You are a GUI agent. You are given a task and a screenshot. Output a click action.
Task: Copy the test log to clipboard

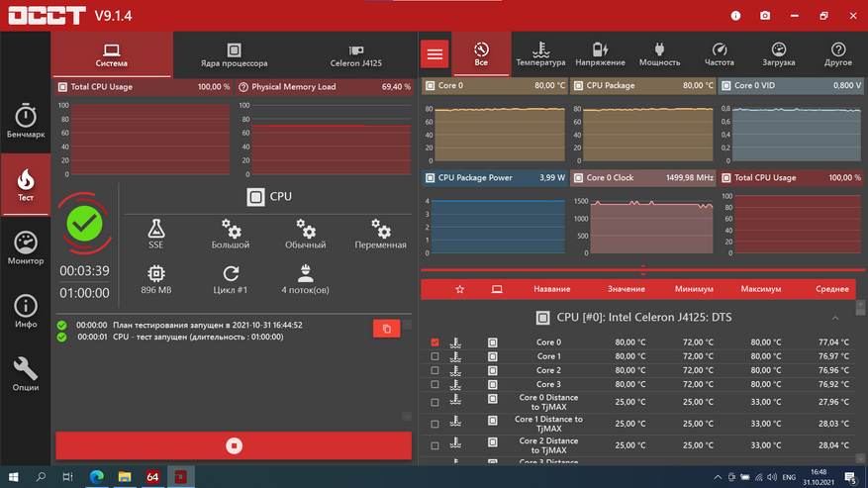[386, 329]
